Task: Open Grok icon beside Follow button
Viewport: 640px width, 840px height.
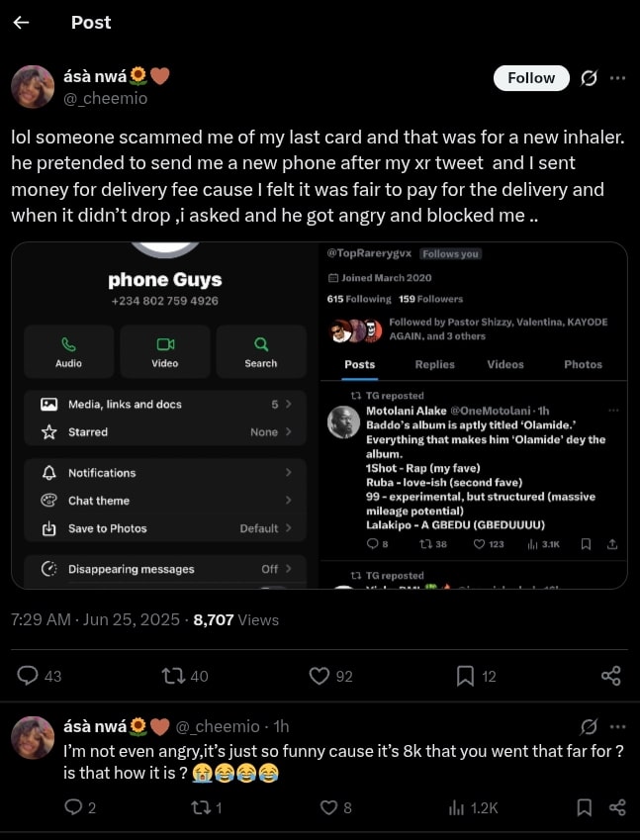Action: pyautogui.click(x=589, y=78)
